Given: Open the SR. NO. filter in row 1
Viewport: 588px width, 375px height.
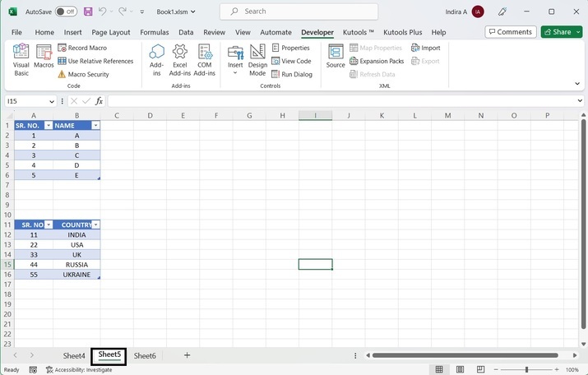Looking at the screenshot, I should click(x=49, y=125).
